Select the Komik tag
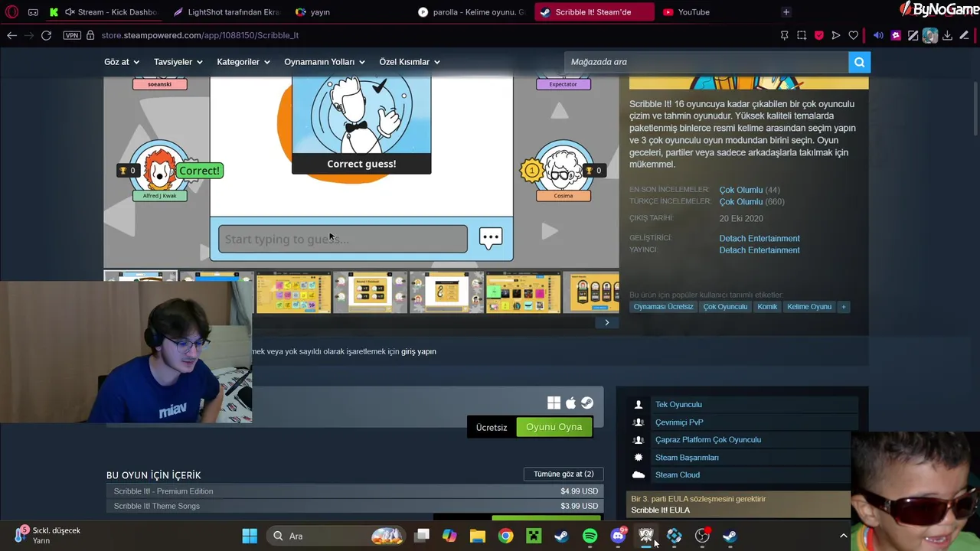 (767, 307)
